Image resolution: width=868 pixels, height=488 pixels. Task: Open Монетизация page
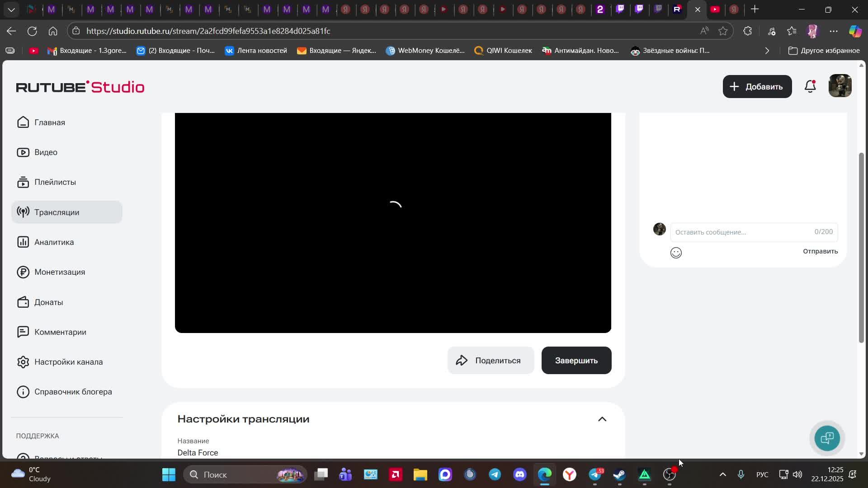click(x=67, y=272)
